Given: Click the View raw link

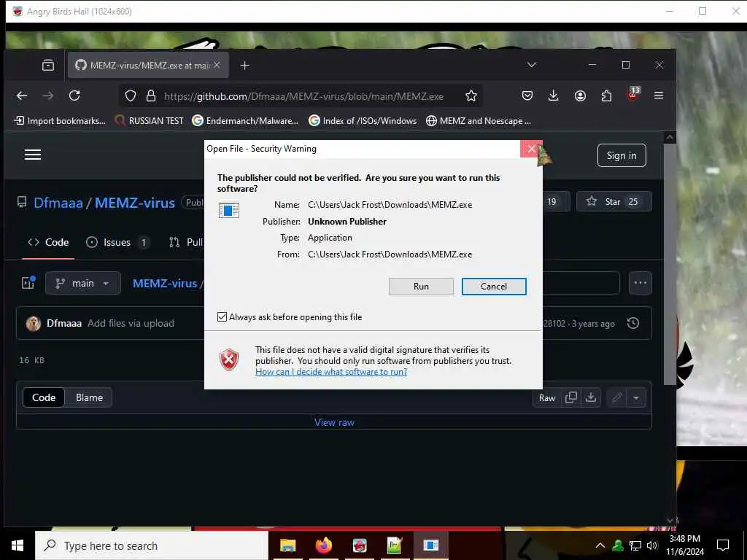Looking at the screenshot, I should tap(334, 422).
